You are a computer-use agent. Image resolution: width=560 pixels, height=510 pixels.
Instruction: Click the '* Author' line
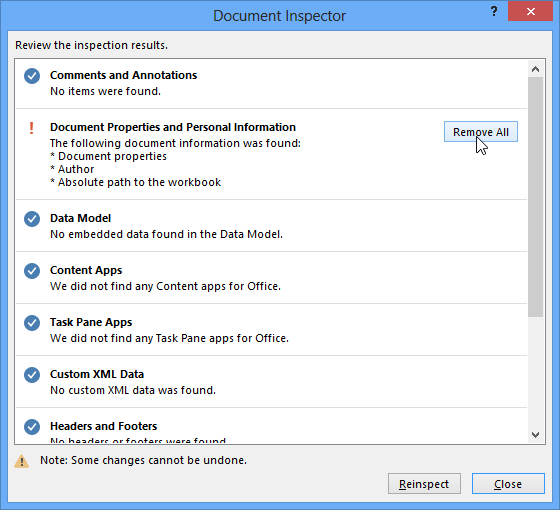(72, 169)
